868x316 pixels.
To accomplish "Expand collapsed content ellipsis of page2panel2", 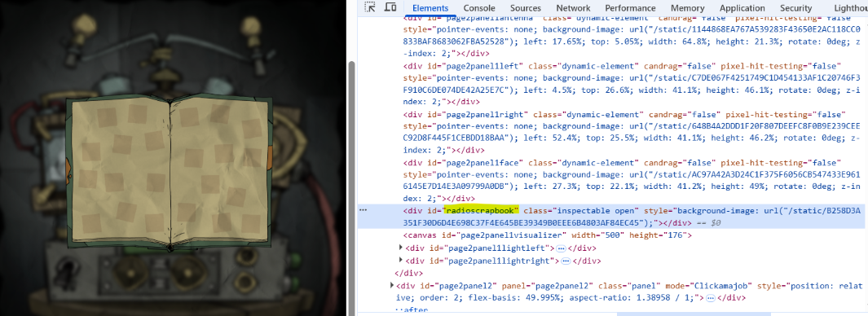I will [x=710, y=299].
